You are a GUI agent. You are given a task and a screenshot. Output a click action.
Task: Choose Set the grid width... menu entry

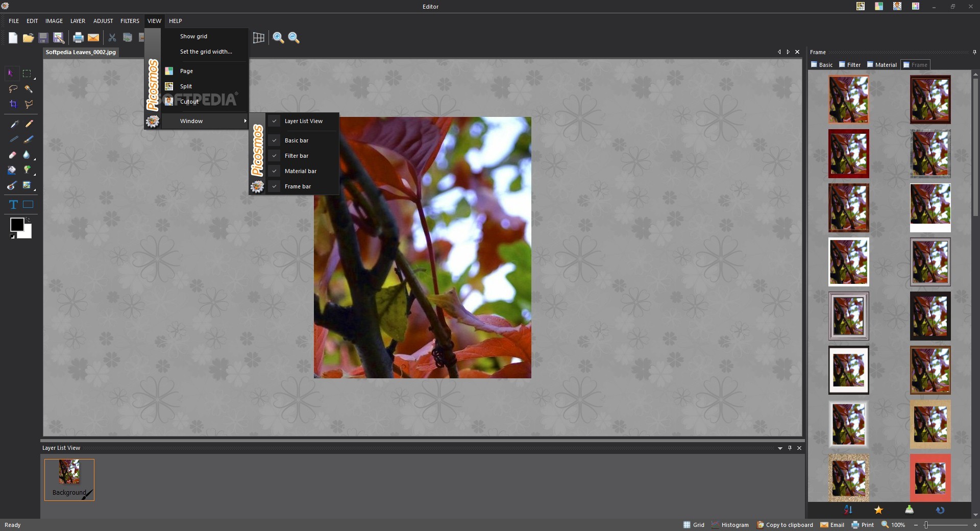pos(205,52)
